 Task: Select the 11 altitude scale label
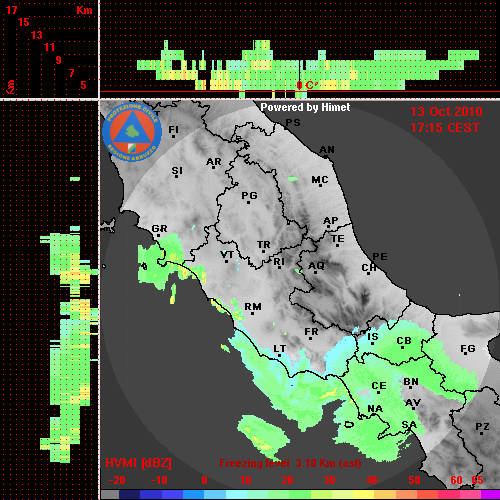pos(49,47)
